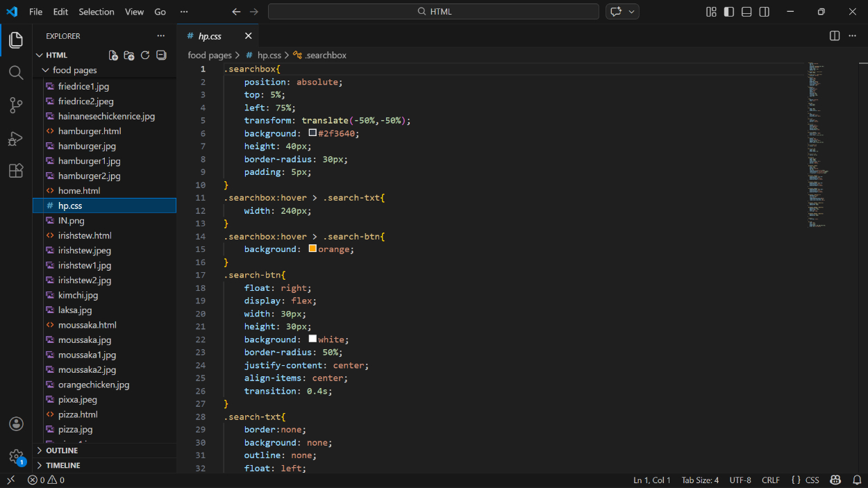The image size is (868, 488).
Task: Open the Extensions view
Action: click(16, 171)
